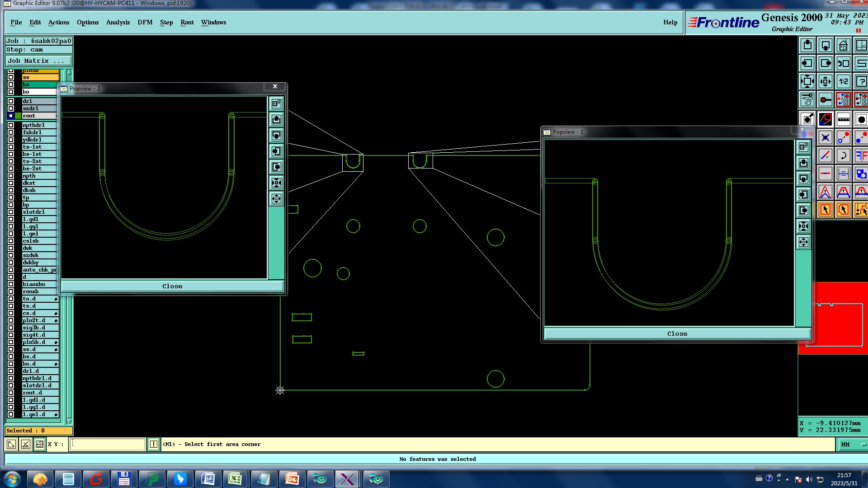Screen dimensions: 868x488
Task: Click pan left icon in Popview 2
Action: (276, 151)
